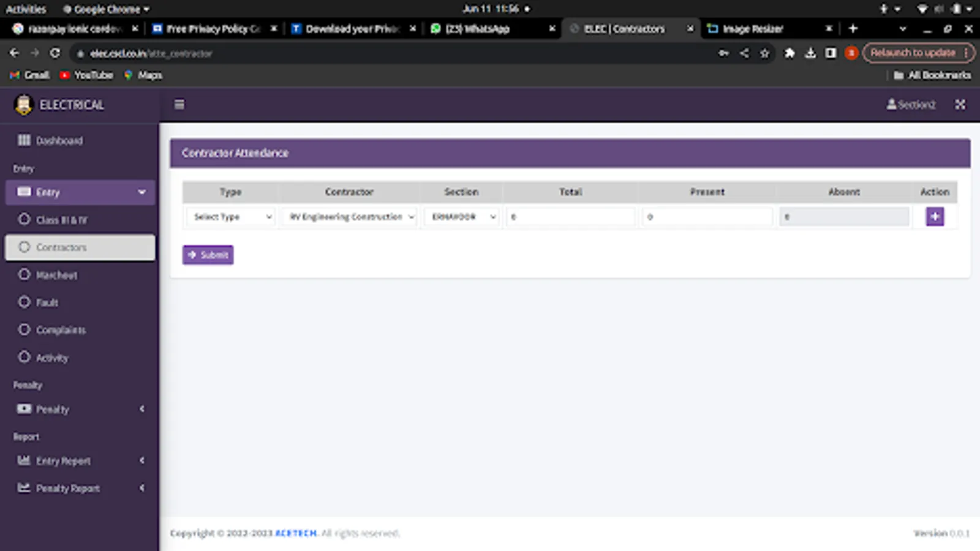The width and height of the screenshot is (980, 551).
Task: Open the Chrome downloads icon
Action: (810, 53)
